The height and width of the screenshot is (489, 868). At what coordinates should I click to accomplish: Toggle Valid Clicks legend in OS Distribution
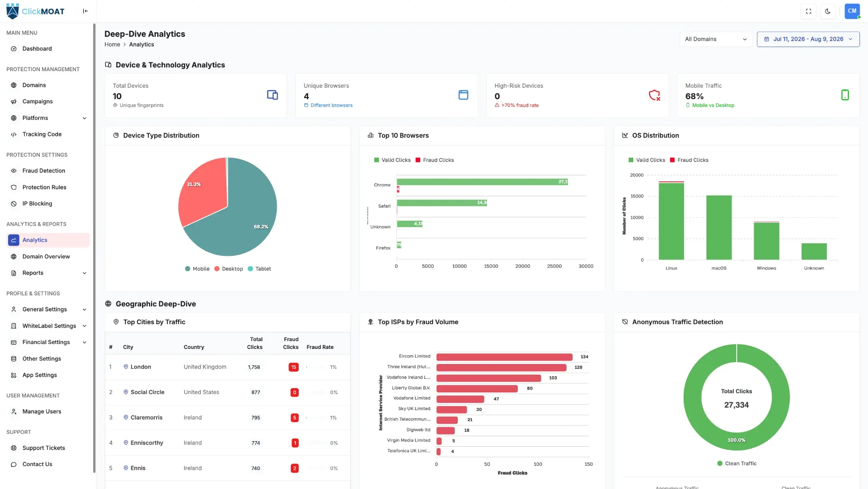[646, 160]
